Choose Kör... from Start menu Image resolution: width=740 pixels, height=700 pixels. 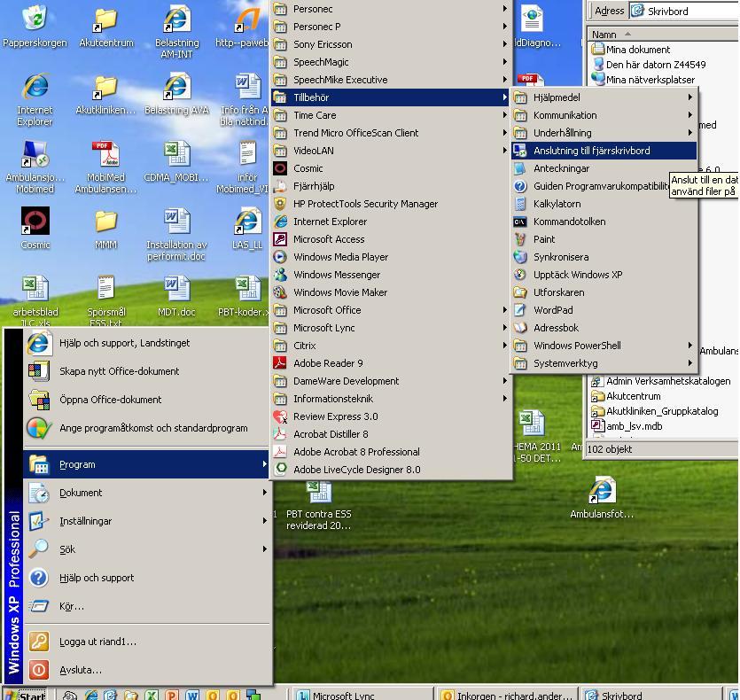tap(146, 606)
